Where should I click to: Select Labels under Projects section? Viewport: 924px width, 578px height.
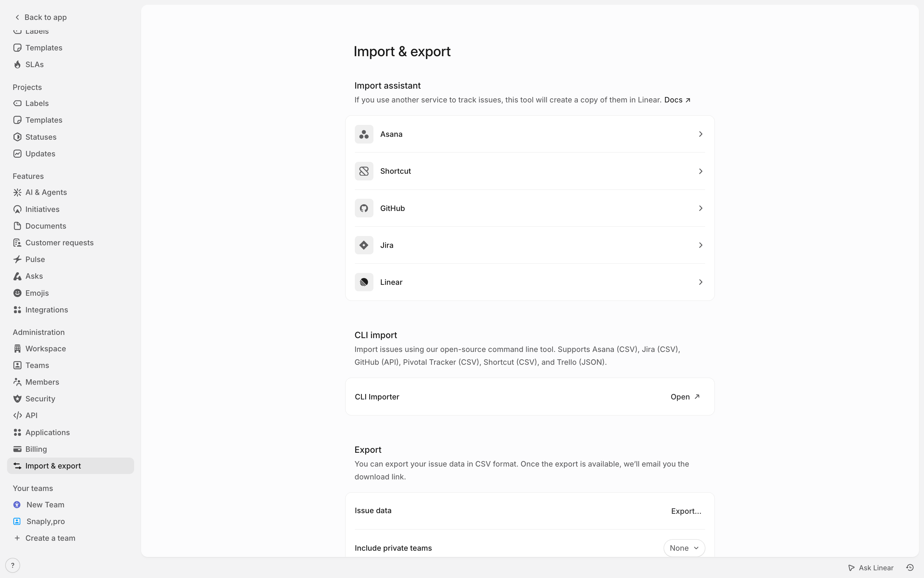tap(71, 103)
